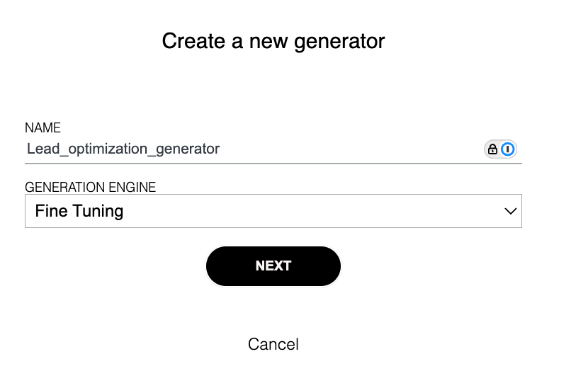Click empty space inside the Name field

(x=354, y=149)
